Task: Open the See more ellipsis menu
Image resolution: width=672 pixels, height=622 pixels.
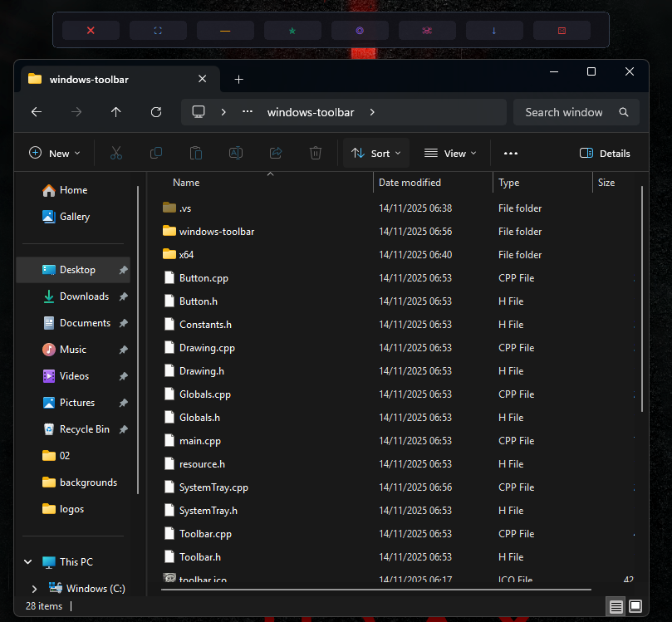Action: pyautogui.click(x=511, y=153)
